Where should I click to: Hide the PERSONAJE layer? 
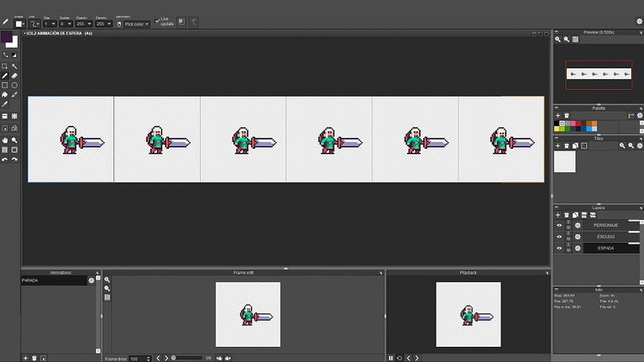[x=559, y=225]
